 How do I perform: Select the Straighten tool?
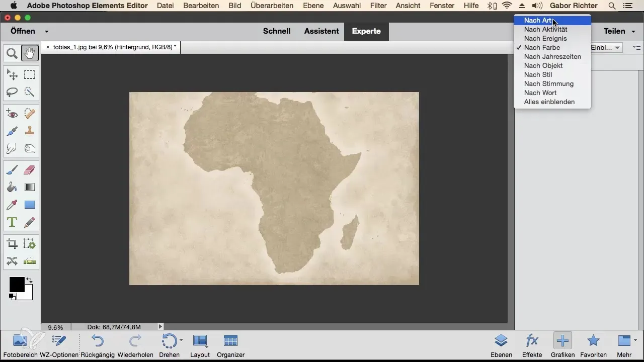pos(30,261)
